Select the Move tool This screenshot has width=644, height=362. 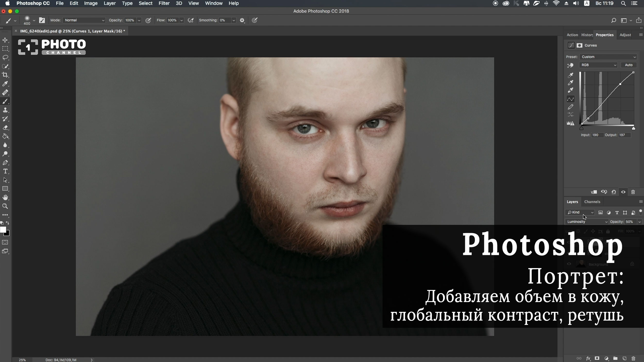click(x=5, y=40)
